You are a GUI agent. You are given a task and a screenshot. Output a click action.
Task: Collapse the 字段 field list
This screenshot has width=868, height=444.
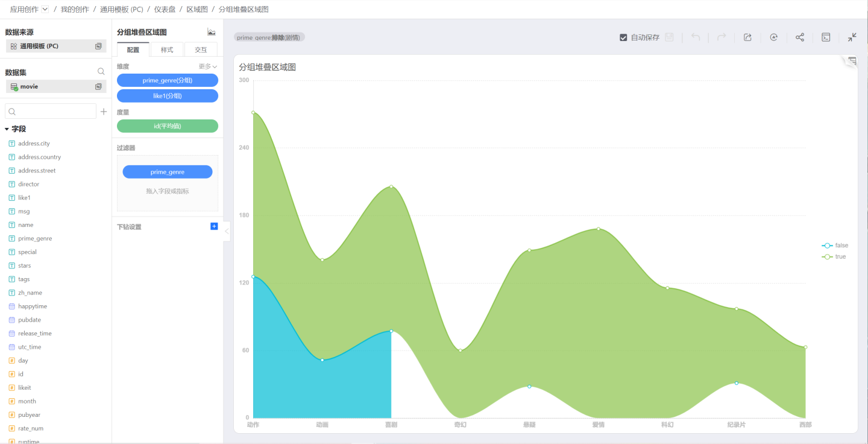(x=7, y=129)
